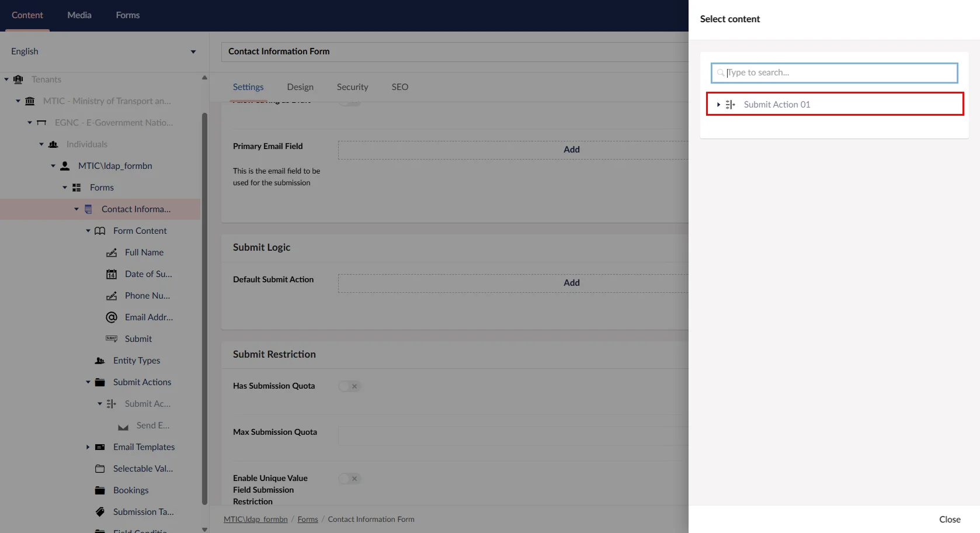Image resolution: width=980 pixels, height=533 pixels.
Task: Close the Select content panel
Action: (x=949, y=519)
